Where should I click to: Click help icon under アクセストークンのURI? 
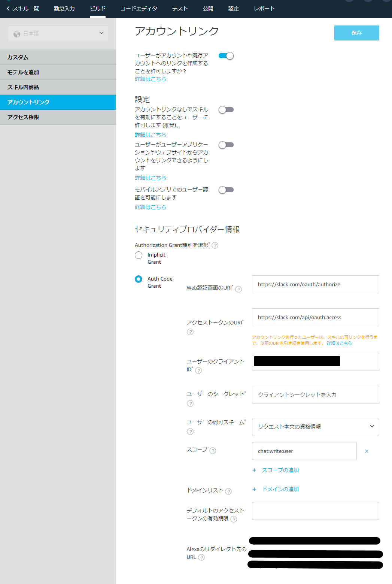point(190,332)
